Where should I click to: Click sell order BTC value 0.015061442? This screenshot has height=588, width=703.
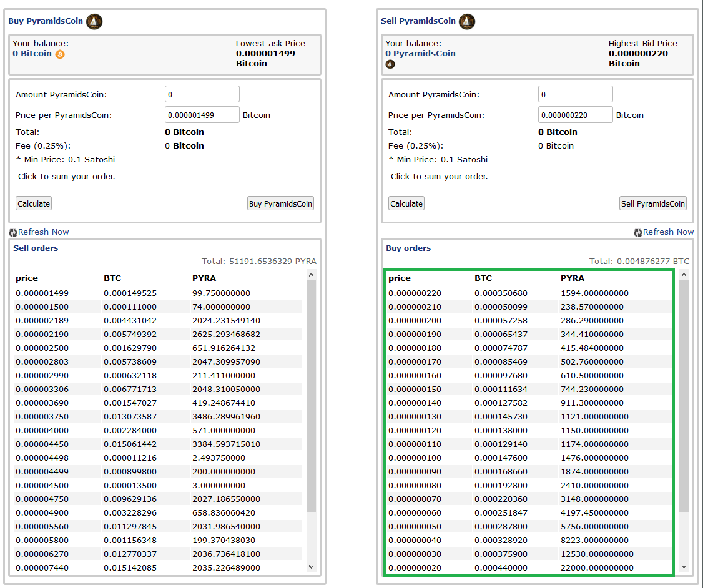point(130,444)
